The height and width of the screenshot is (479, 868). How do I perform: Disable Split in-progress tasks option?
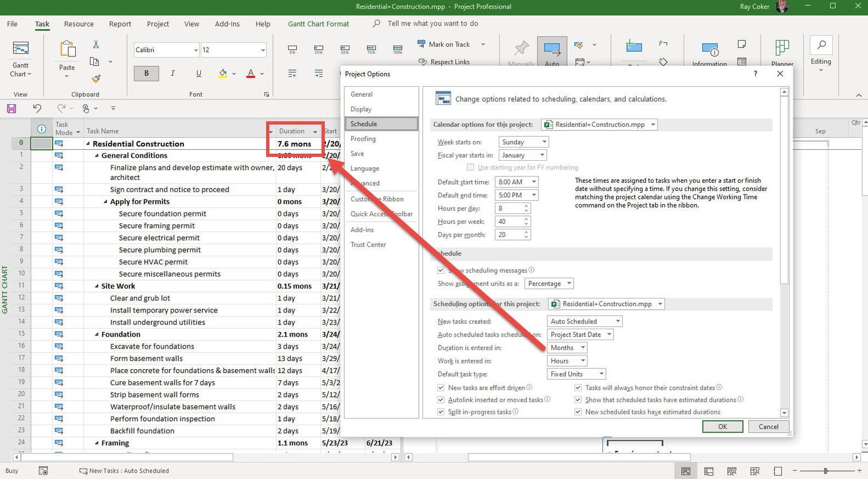[441, 411]
